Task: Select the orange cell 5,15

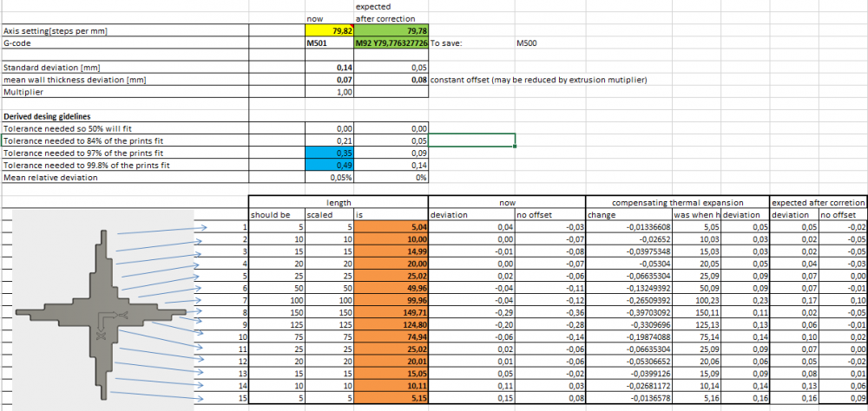Action: click(x=391, y=396)
